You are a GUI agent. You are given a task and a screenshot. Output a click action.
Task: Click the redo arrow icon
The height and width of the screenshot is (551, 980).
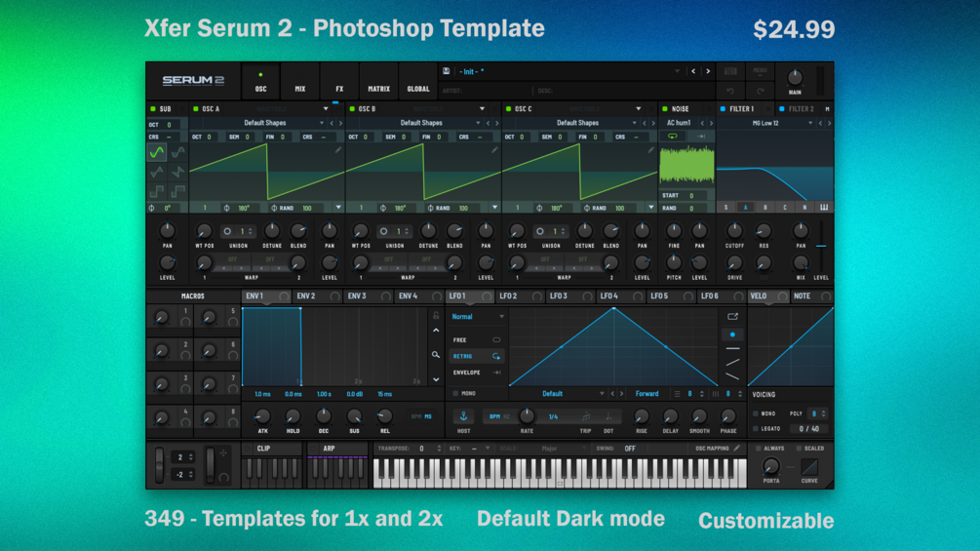point(760,92)
